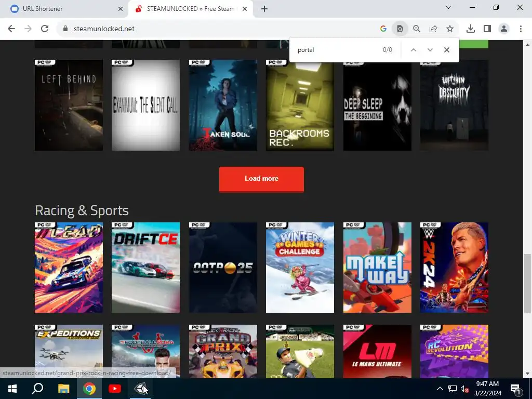The width and height of the screenshot is (532, 399).
Task: Click the find-in-page icon in address bar
Action: pyautogui.click(x=400, y=29)
